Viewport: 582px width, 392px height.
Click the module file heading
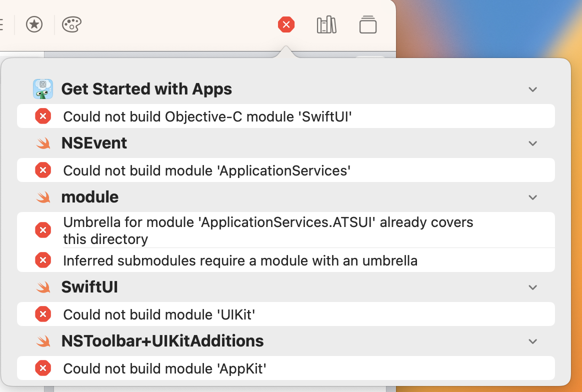(x=90, y=197)
